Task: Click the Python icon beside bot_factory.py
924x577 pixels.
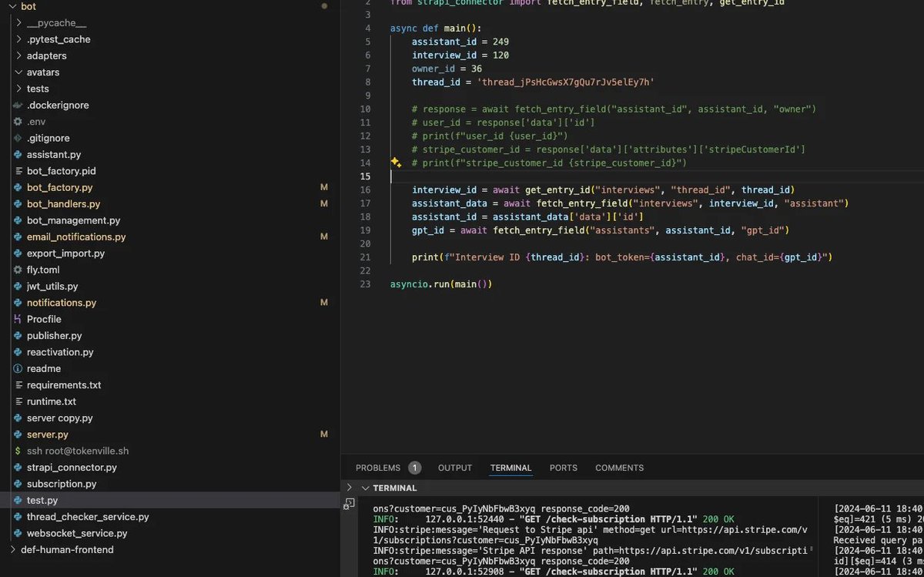Action: (x=18, y=187)
